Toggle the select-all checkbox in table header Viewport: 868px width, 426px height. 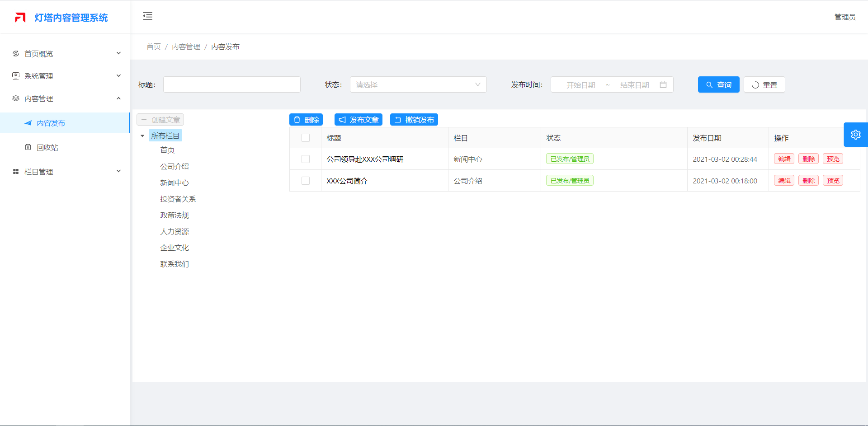(x=306, y=138)
